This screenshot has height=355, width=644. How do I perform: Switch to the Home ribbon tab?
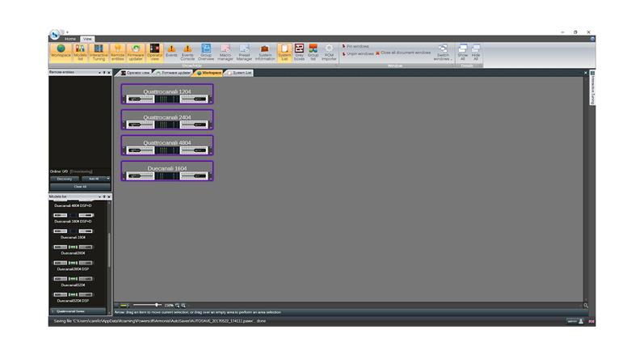coord(70,39)
